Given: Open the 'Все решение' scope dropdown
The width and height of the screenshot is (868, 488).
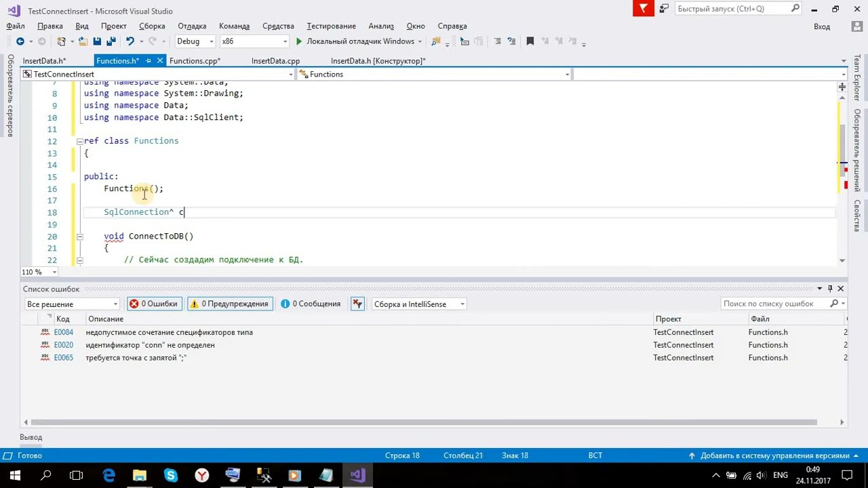Looking at the screenshot, I should click(72, 304).
